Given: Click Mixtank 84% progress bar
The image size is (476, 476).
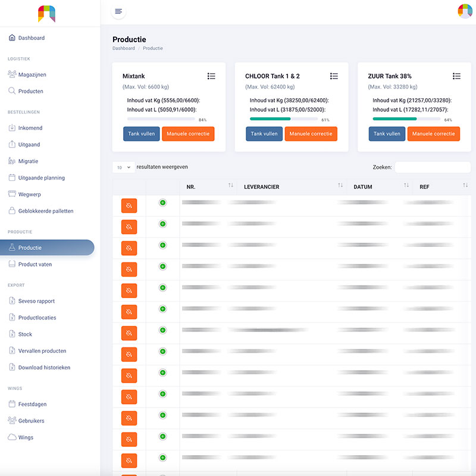Looking at the screenshot, I should tap(161, 119).
